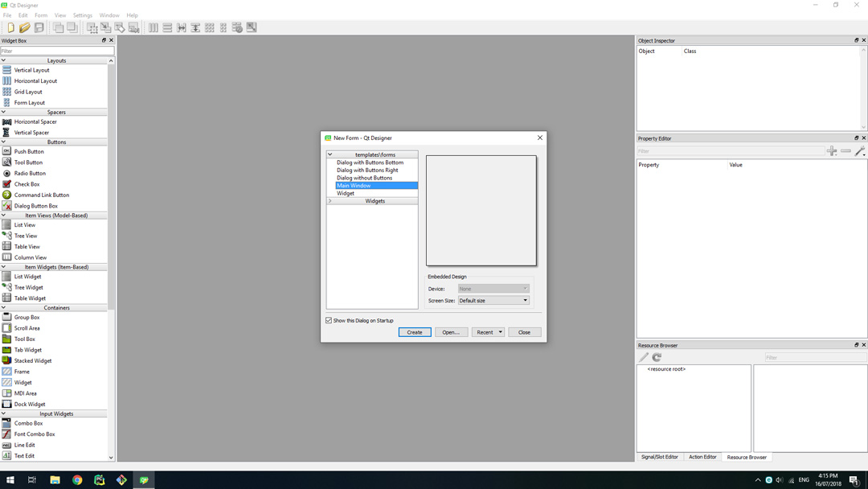Screen dimensions: 868x489
Task: Click the Send to Back toolbar icon
Action: [x=58, y=27]
